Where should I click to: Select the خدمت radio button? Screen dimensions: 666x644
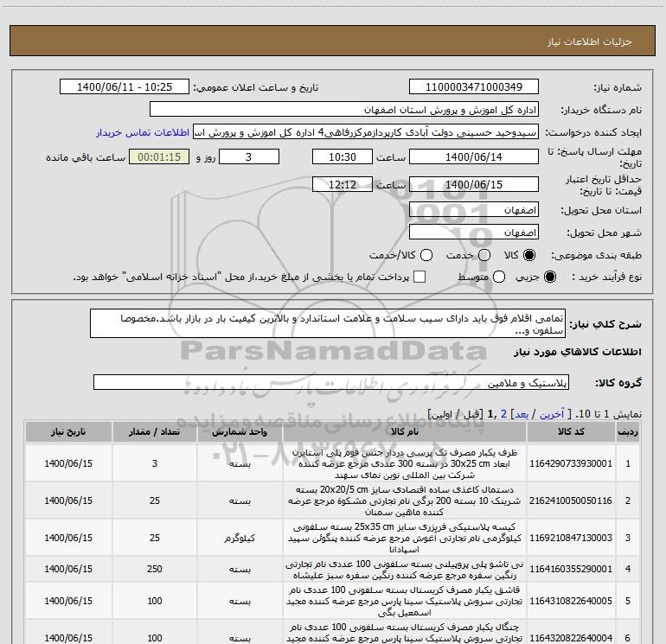pyautogui.click(x=484, y=255)
